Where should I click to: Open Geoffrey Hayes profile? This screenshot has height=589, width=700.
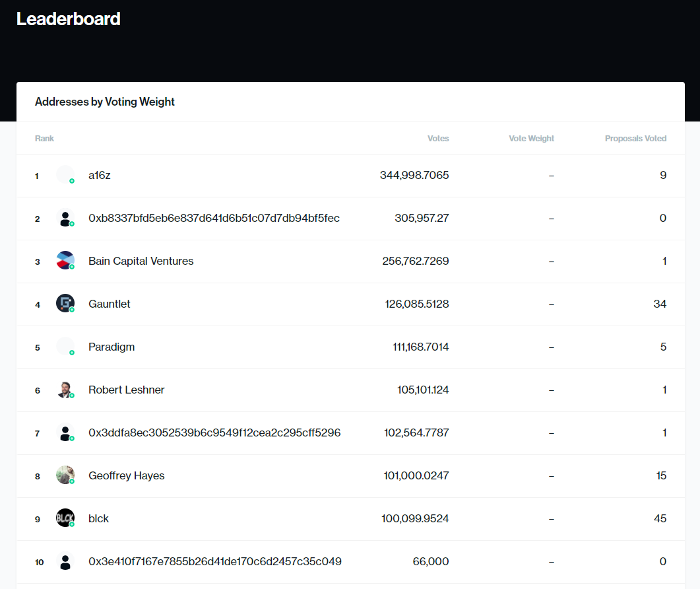pyautogui.click(x=126, y=475)
